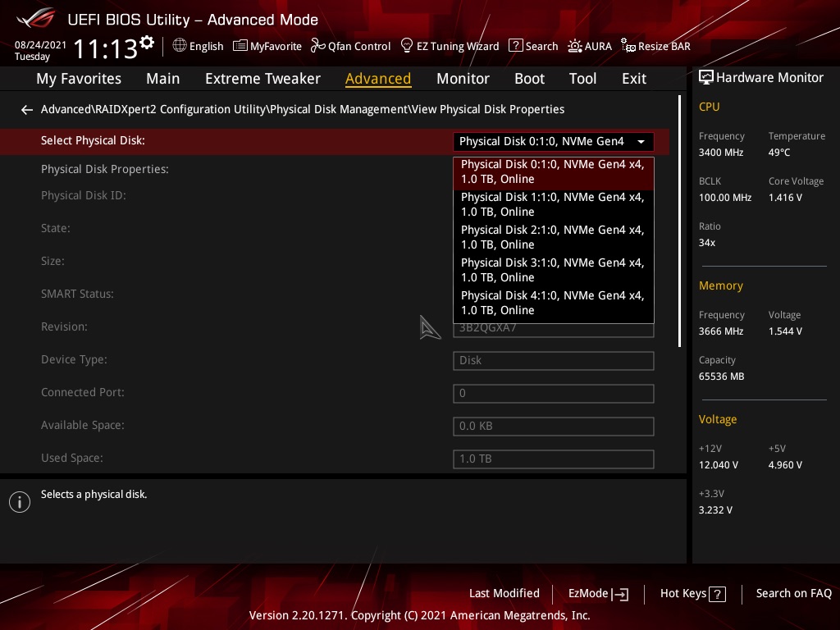Click the clock time 11:13
Viewport: 840px width, 630px height.
pos(105,49)
